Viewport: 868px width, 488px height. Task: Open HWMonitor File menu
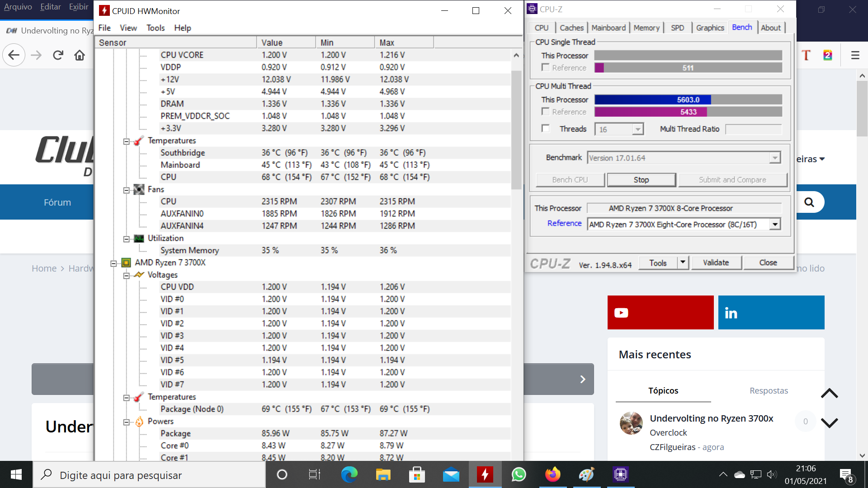[x=104, y=28]
